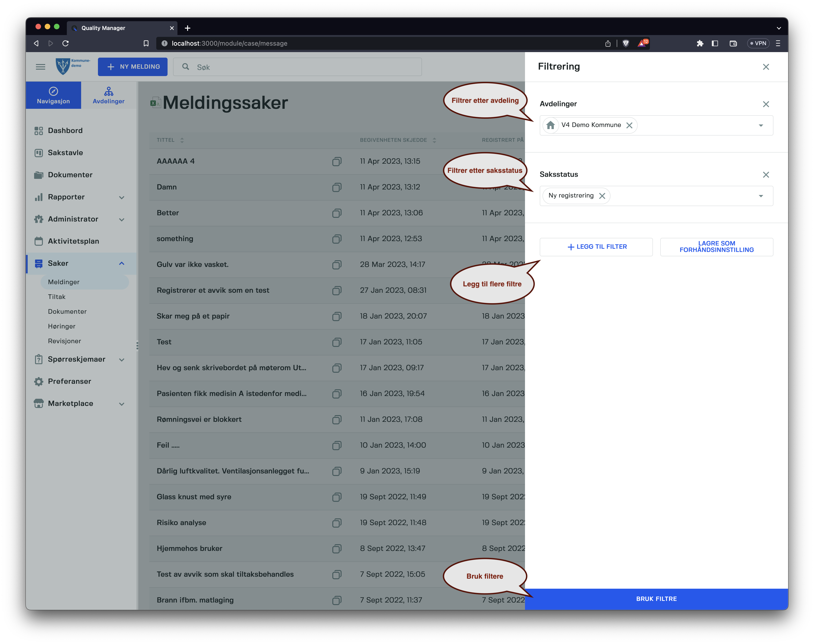Close the Filtrering panel
Image resolution: width=814 pixels, height=644 pixels.
tap(766, 67)
